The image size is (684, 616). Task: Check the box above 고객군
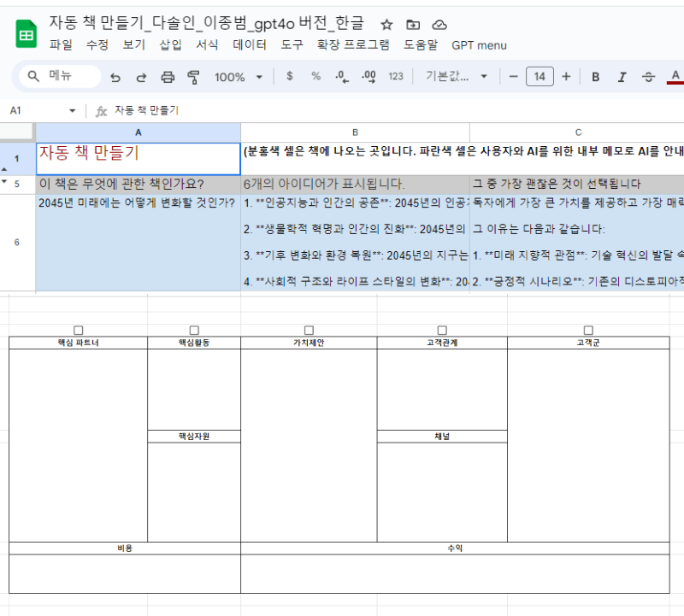click(588, 330)
